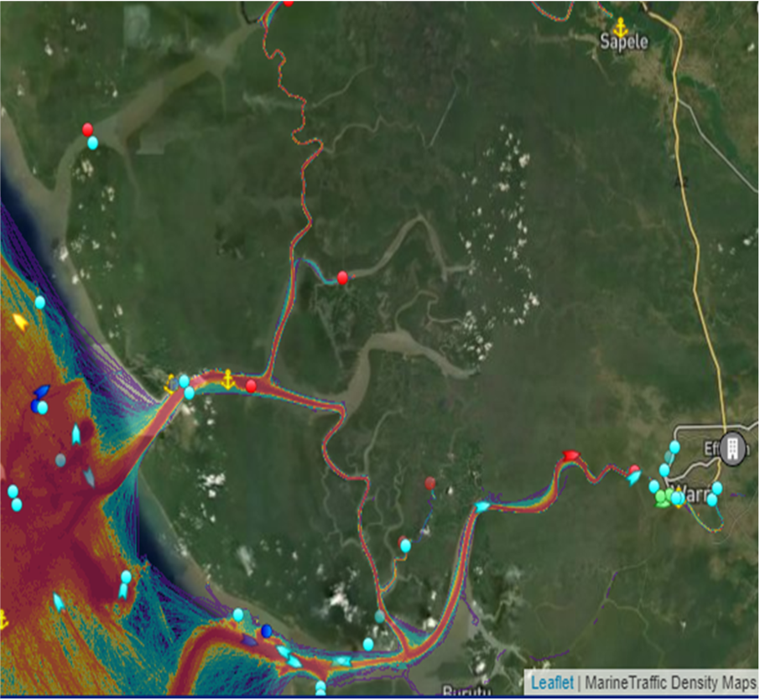Select the isolated red marker inland between the rivers

point(430,483)
